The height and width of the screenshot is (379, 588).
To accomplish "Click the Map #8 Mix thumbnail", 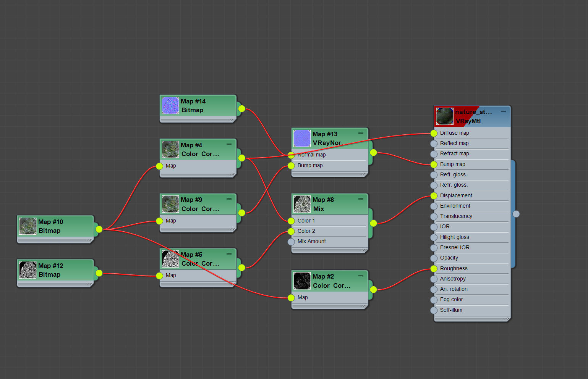I will coord(302,204).
